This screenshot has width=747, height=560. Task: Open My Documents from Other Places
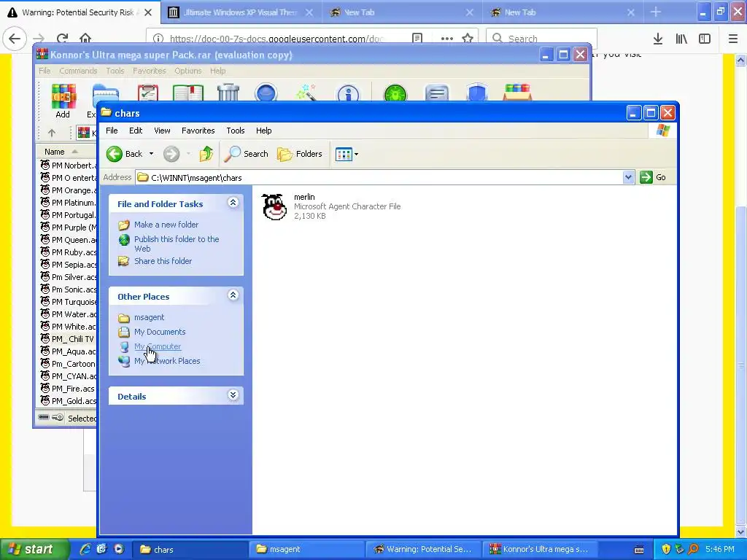(160, 332)
